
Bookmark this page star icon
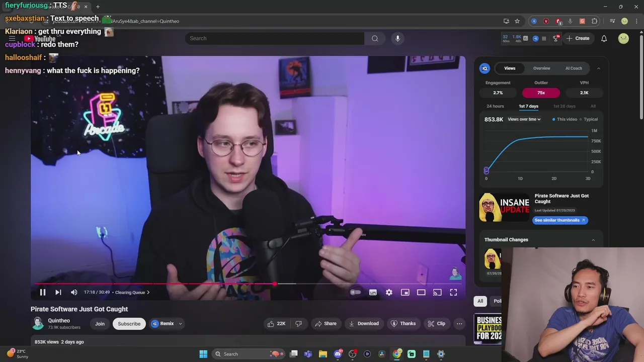click(517, 21)
